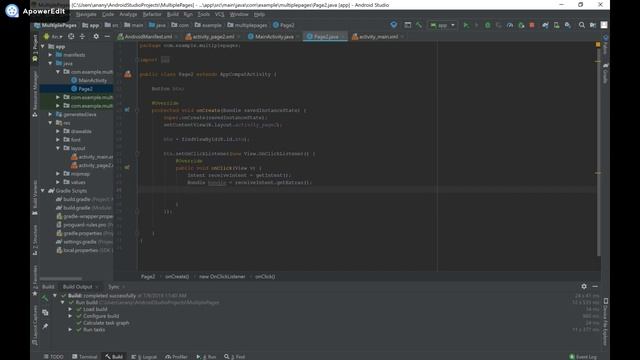This screenshot has width=640, height=360.
Task: Expand the Load build step arrow
Action: [70, 309]
